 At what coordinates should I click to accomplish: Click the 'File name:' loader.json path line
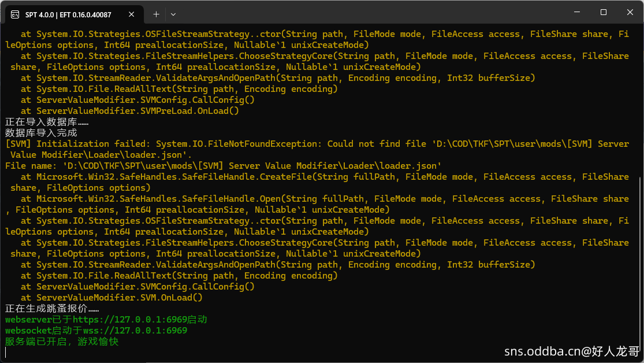223,166
